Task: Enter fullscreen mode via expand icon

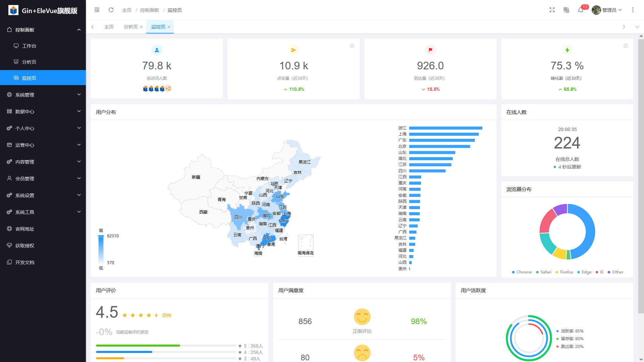Action: click(552, 10)
